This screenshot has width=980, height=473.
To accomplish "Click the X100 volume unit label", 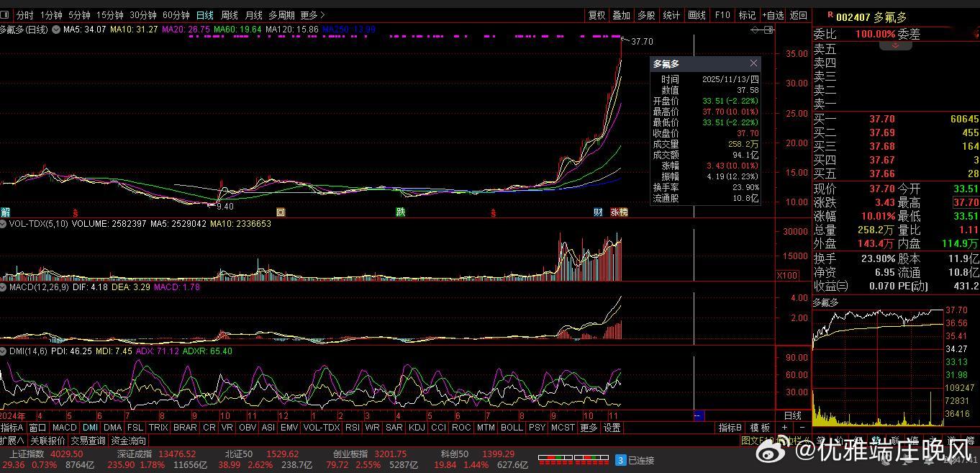I will (x=787, y=276).
